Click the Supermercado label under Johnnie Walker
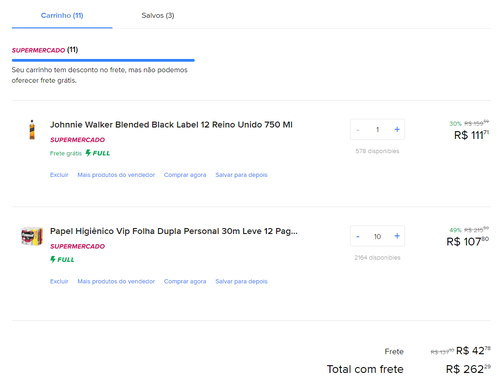This screenshot has height=383, width=500. [x=77, y=140]
